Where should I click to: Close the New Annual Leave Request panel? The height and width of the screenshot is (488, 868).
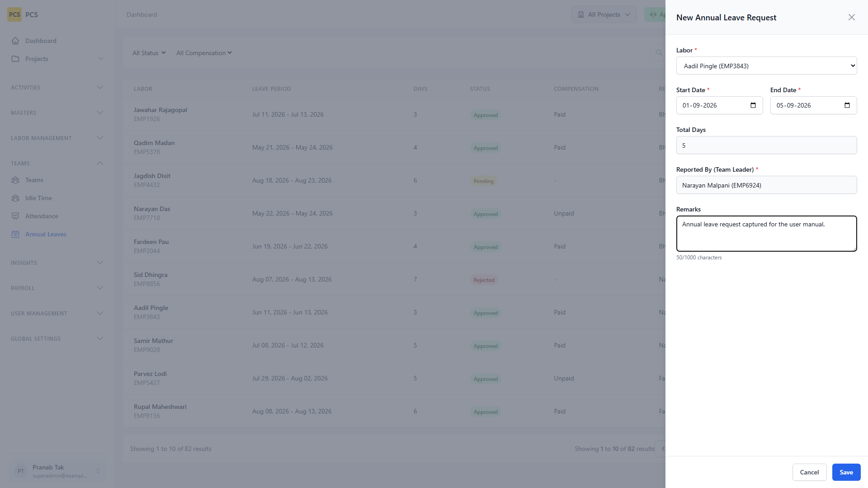pyautogui.click(x=852, y=17)
